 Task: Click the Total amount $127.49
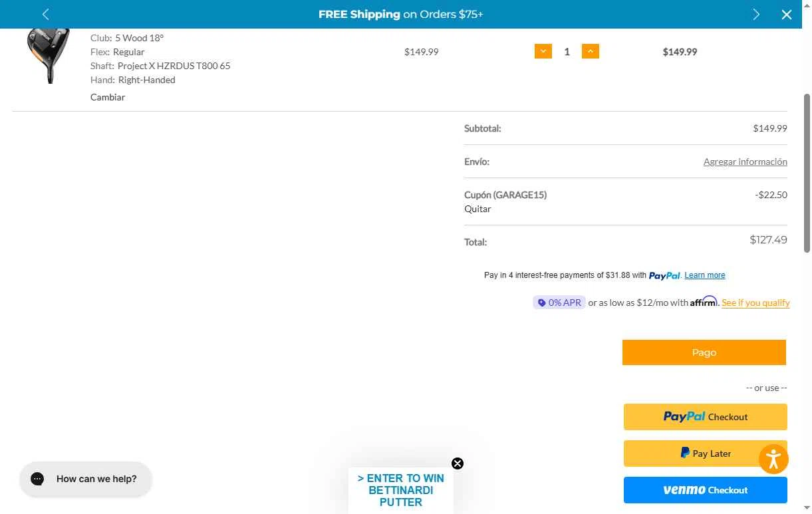768,240
